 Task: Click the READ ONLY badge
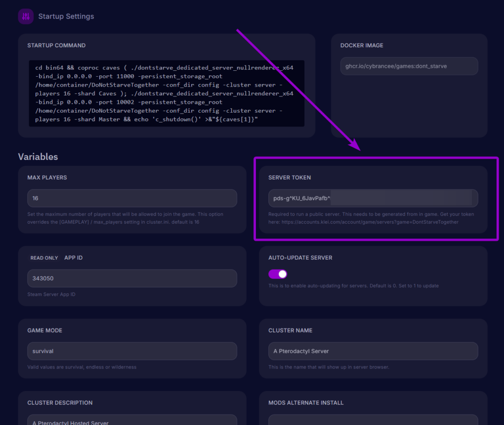click(x=44, y=258)
